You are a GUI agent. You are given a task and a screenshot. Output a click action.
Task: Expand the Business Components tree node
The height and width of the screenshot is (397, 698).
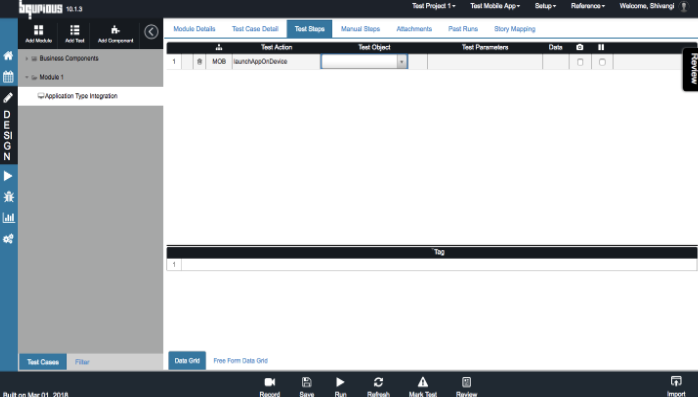click(27, 58)
